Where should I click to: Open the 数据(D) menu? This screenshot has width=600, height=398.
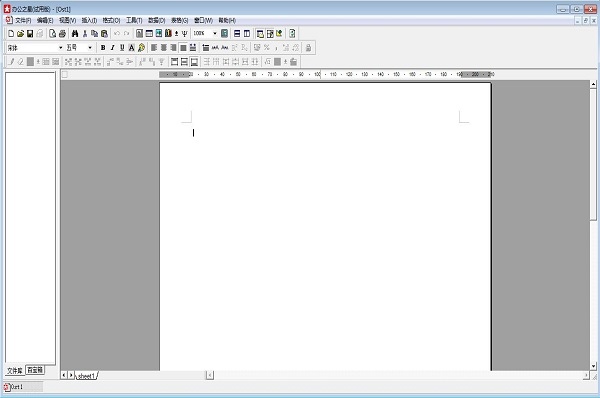click(x=157, y=20)
